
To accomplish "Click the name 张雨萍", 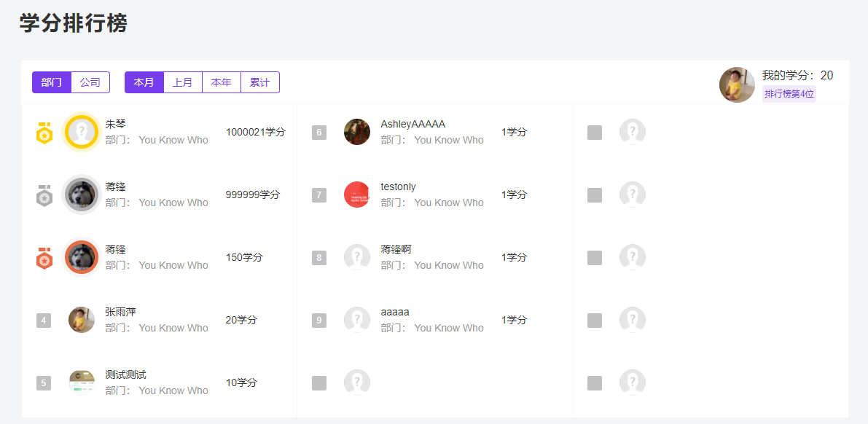I will [x=121, y=313].
